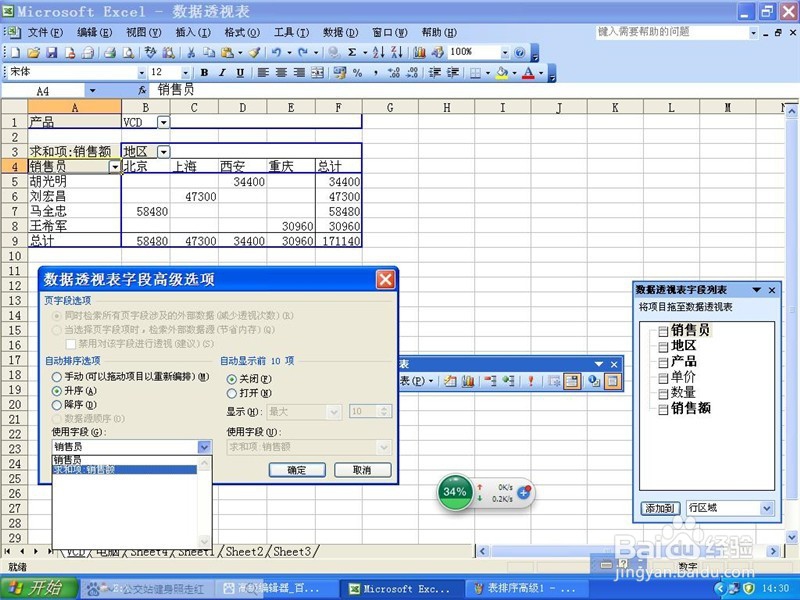Screen dimensions: 800x600
Task: Open the 销售员 row field dropdown
Action: click(114, 166)
